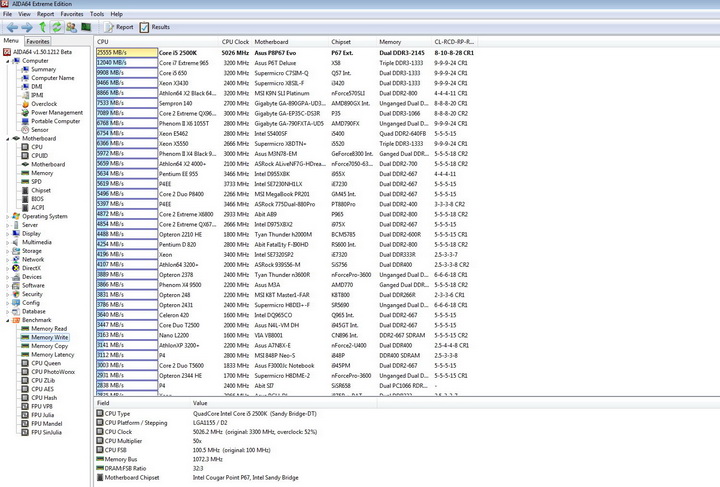Collapse the Motherboard tree category
The image size is (720, 487).
tap(7, 139)
